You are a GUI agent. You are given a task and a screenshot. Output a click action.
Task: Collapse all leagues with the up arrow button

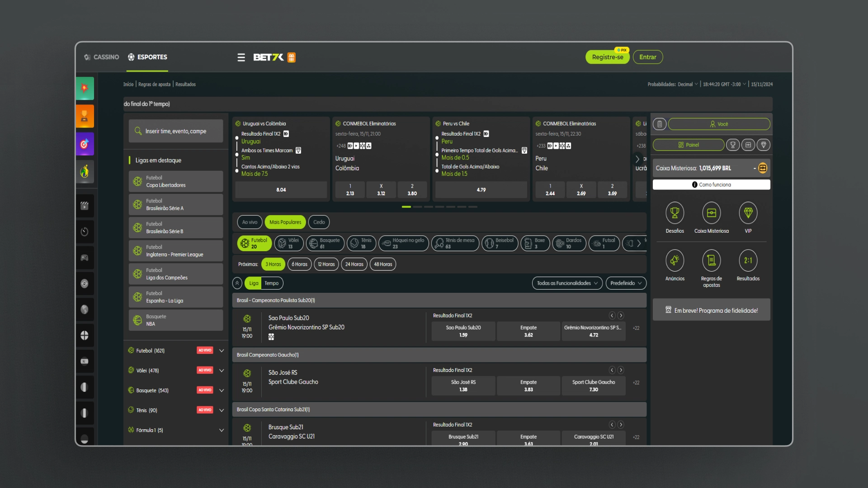click(237, 283)
